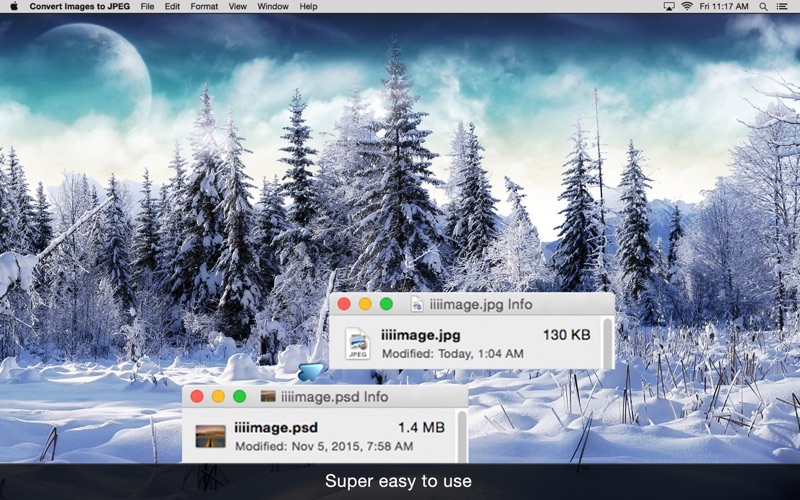Open Notification Center list icon

point(781,7)
